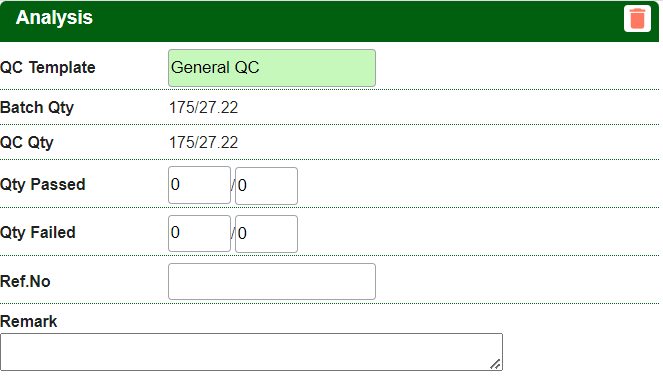Click the Remark label

[28, 321]
